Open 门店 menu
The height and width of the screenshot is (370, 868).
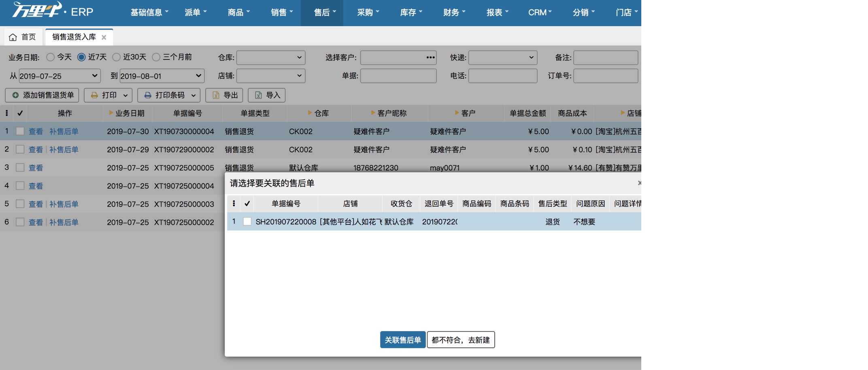[x=626, y=13]
